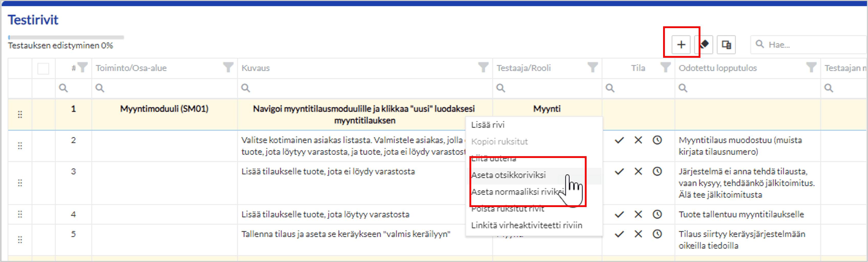Open filter for the # column
This screenshot has height=262, width=868.
click(x=83, y=67)
